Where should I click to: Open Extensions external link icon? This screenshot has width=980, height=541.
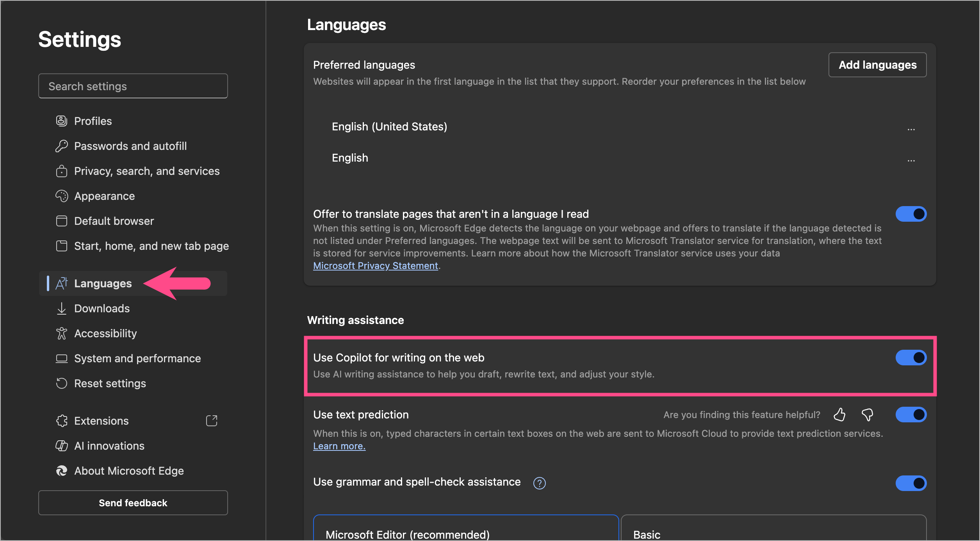tap(212, 420)
